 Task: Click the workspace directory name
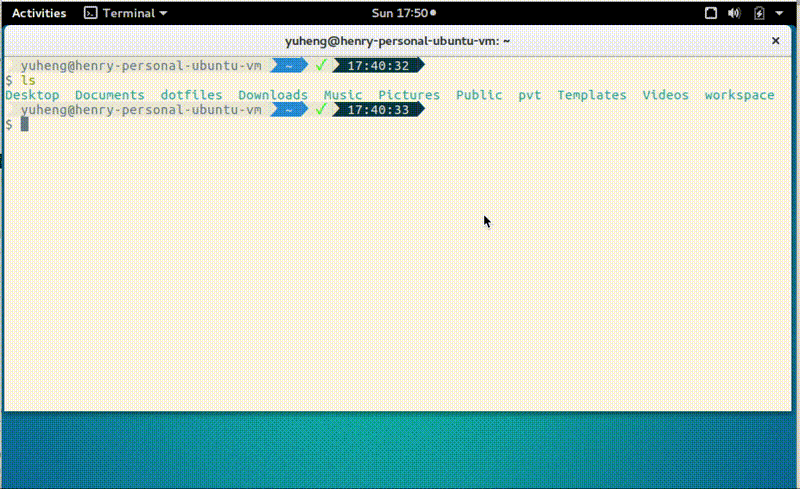[x=739, y=95]
